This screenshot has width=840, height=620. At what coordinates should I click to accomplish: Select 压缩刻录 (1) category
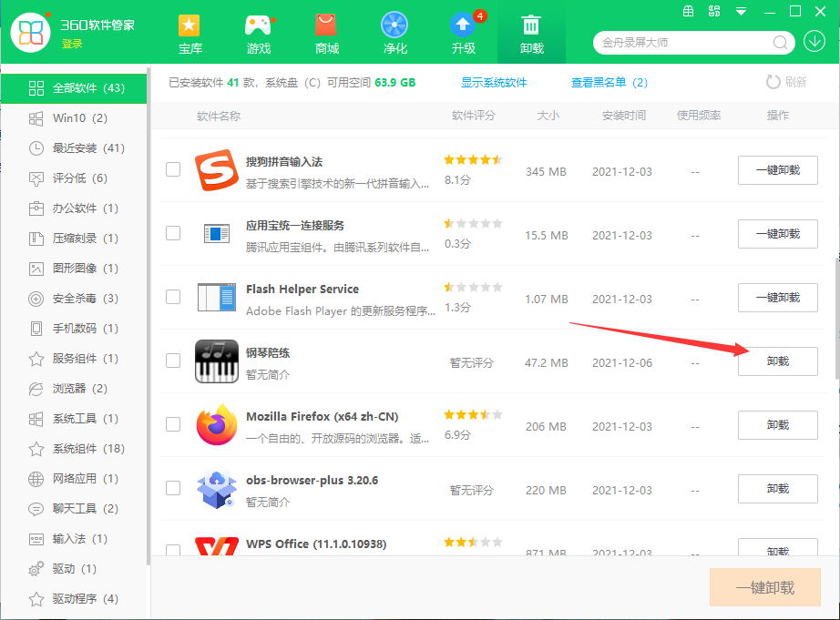point(74,239)
